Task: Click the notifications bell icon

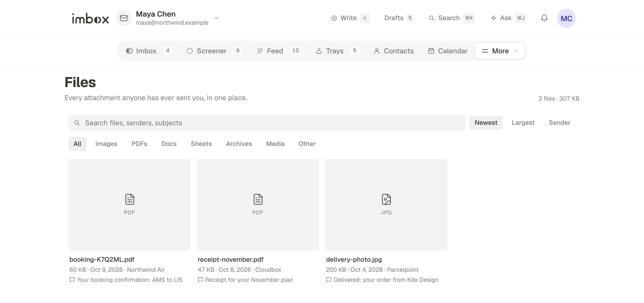Action: click(544, 18)
